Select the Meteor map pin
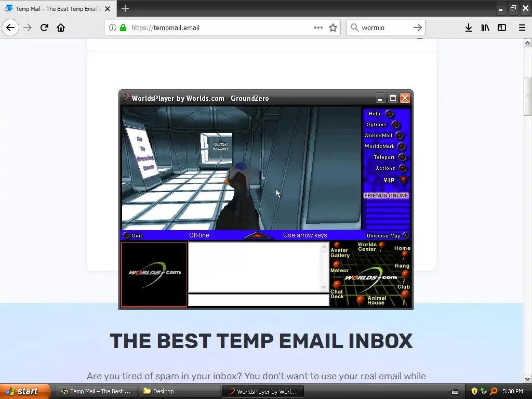The width and height of the screenshot is (532, 399). [337, 264]
